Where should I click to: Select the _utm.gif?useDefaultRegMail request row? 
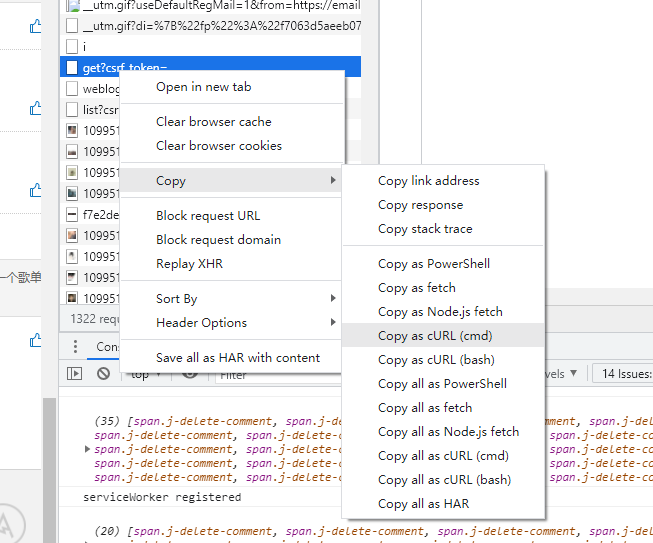click(210, 6)
